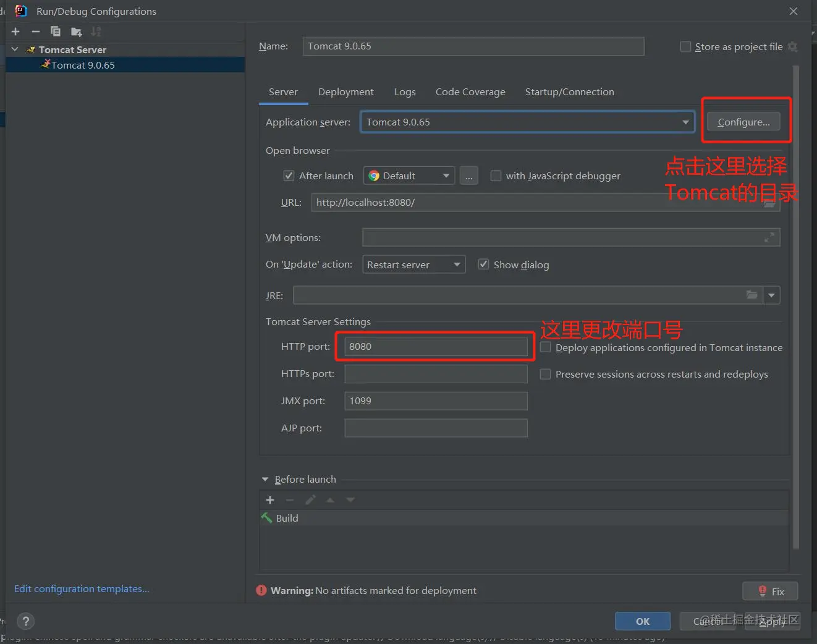Image resolution: width=817 pixels, height=644 pixels.
Task: Open the Application server dropdown
Action: point(527,122)
